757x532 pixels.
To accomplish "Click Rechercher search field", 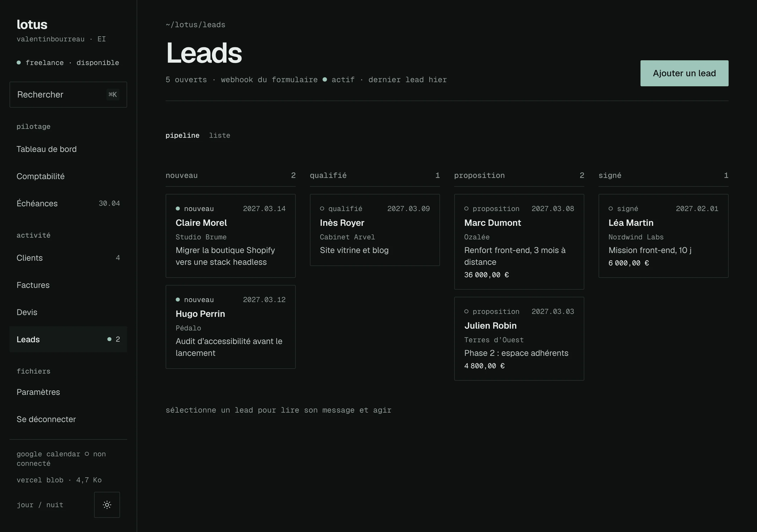I will 68,95.
